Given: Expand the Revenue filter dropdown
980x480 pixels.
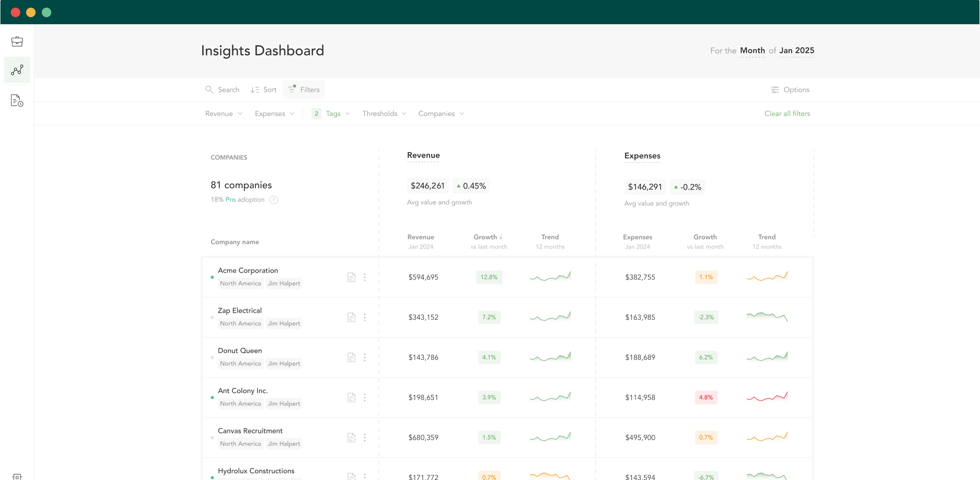Looking at the screenshot, I should [224, 114].
